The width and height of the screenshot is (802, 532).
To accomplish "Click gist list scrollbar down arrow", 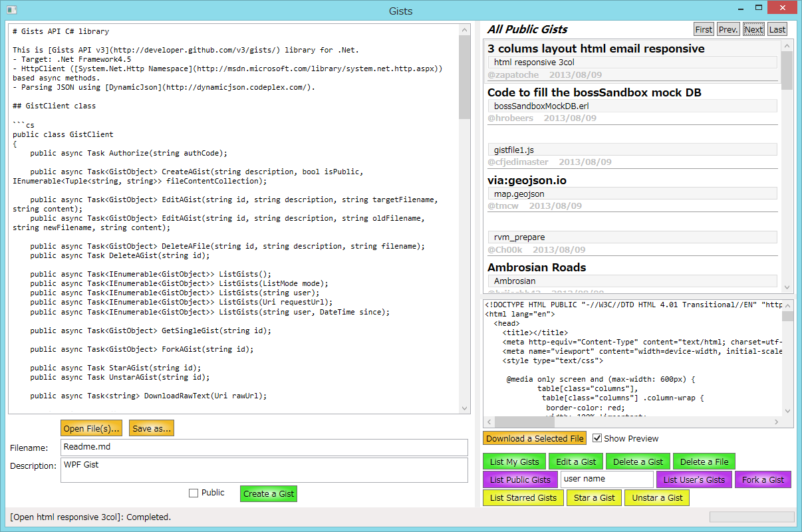I will click(x=787, y=287).
